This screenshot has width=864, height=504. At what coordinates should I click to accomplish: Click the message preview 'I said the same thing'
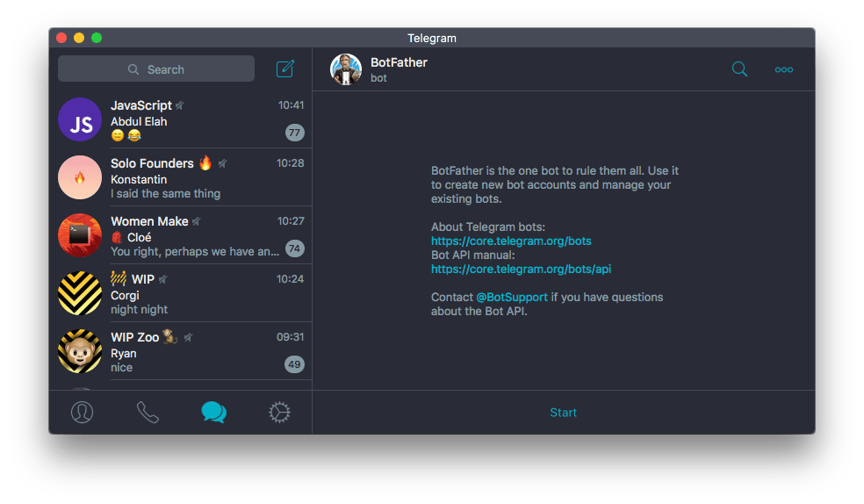[x=165, y=193]
